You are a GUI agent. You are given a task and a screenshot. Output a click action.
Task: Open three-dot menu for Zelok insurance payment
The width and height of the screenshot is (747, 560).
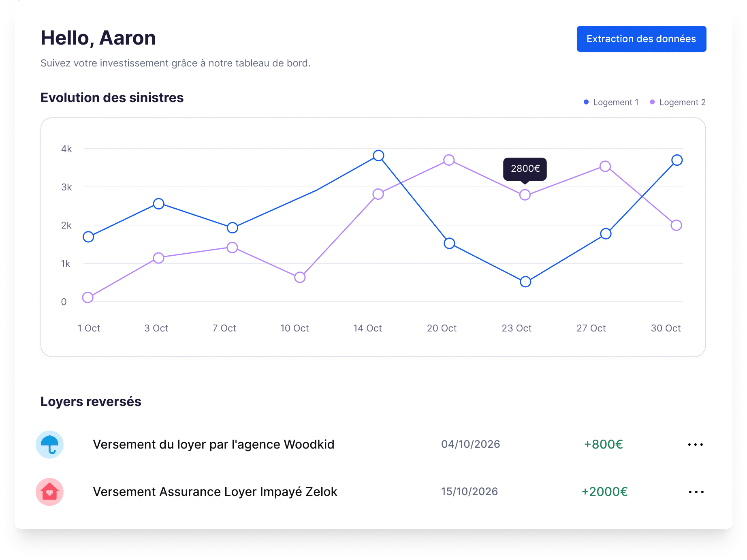(x=696, y=492)
